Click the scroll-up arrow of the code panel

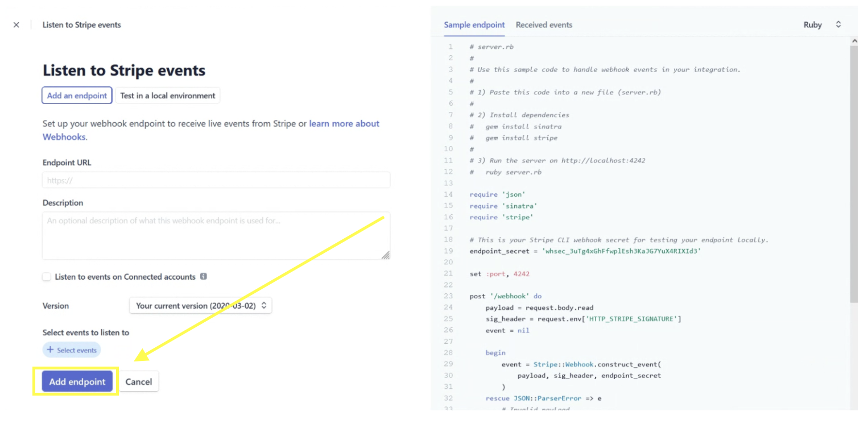[854, 41]
